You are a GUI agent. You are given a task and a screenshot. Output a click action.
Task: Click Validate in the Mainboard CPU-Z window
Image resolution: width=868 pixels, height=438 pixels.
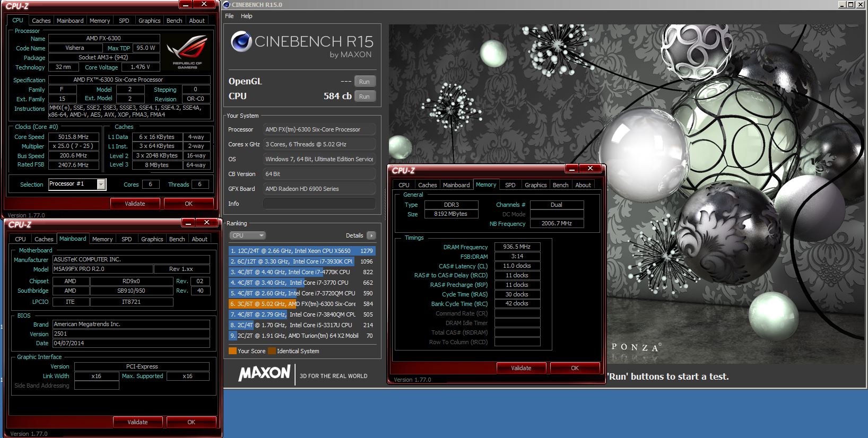pyautogui.click(x=137, y=422)
